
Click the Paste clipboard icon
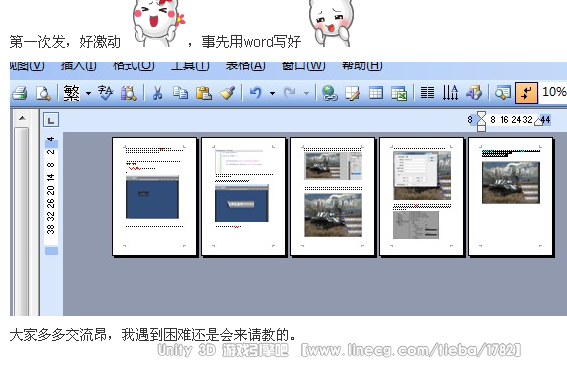pos(204,93)
